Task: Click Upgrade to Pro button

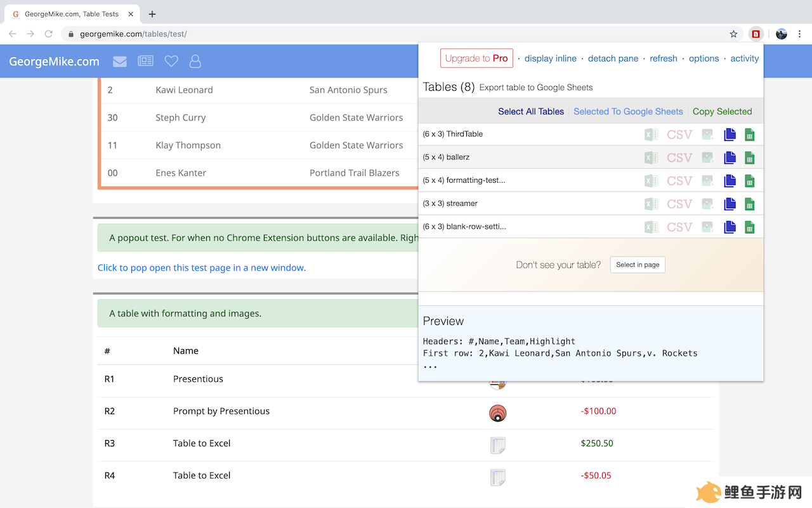Action: (476, 58)
